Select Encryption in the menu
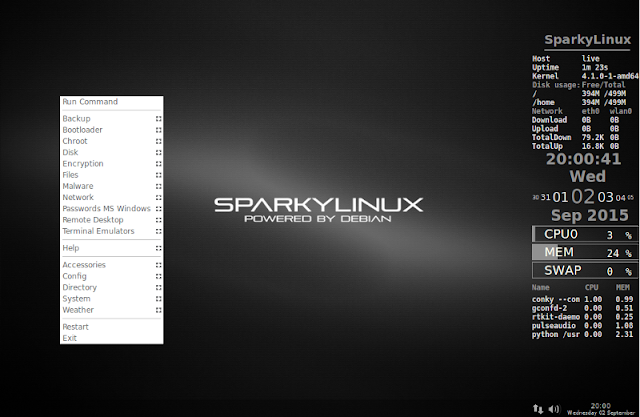640x417 pixels. click(111, 164)
